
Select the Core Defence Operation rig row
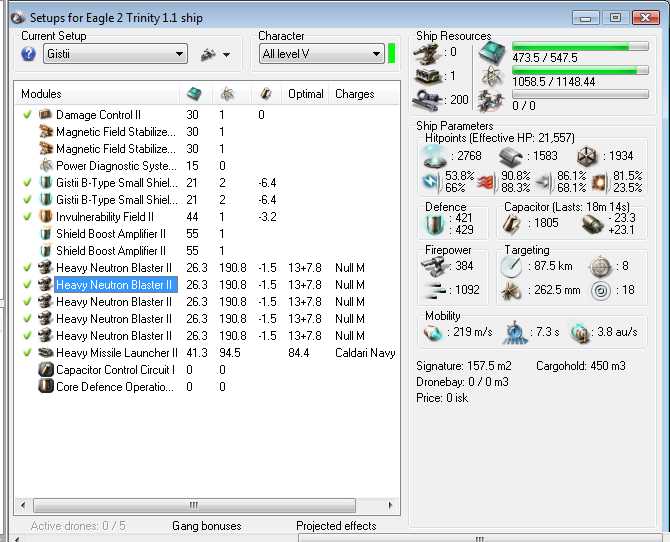pyautogui.click(x=207, y=387)
